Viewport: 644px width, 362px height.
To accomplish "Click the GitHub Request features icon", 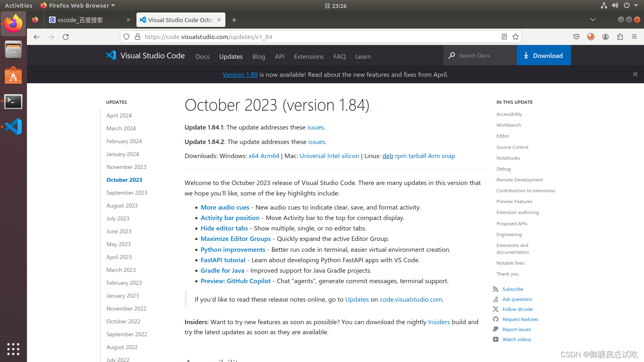I will [496, 319].
